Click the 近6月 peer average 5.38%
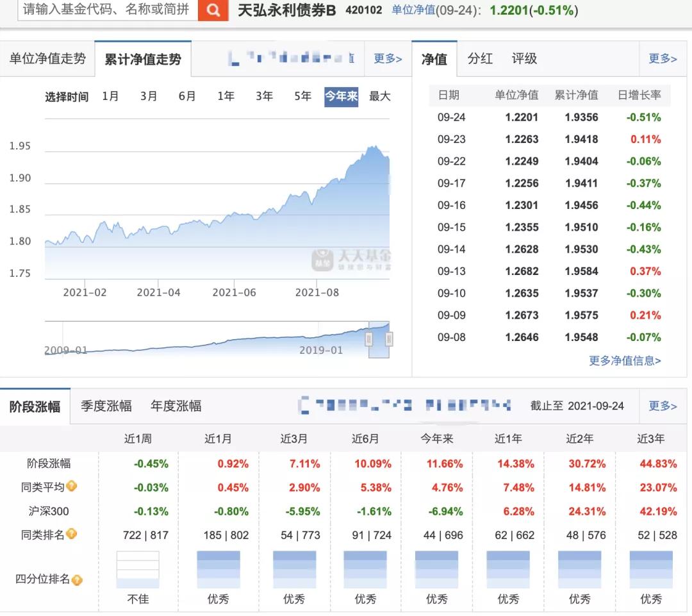Viewport: 692px width, 616px height. coord(375,488)
